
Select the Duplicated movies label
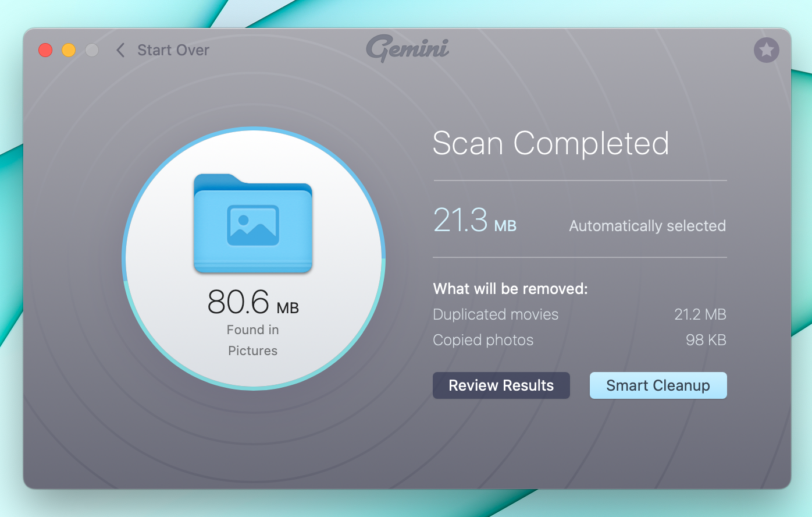click(496, 314)
